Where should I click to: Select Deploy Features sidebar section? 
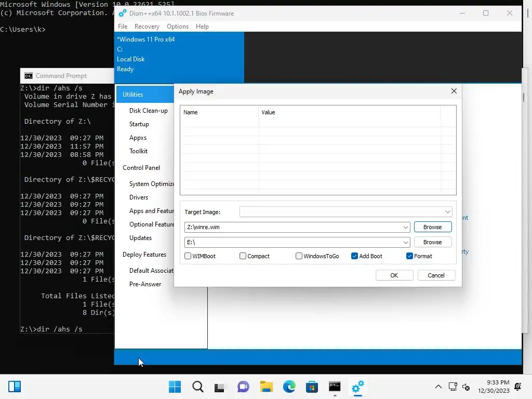144,255
